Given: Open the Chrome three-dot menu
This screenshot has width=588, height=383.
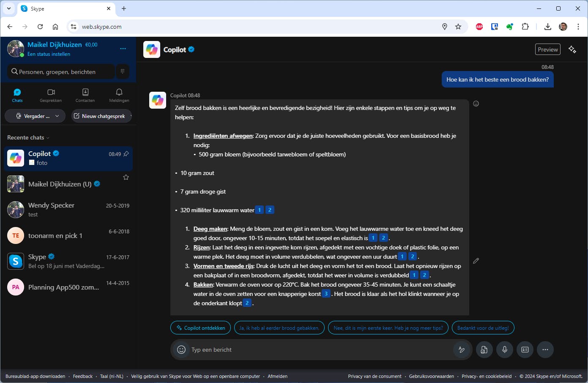Looking at the screenshot, I should (x=578, y=27).
